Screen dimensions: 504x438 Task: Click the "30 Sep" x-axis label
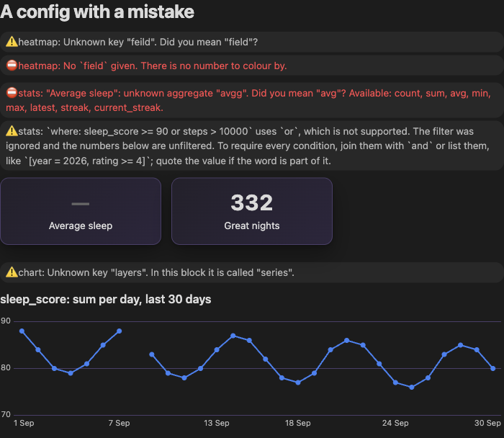coord(487,423)
